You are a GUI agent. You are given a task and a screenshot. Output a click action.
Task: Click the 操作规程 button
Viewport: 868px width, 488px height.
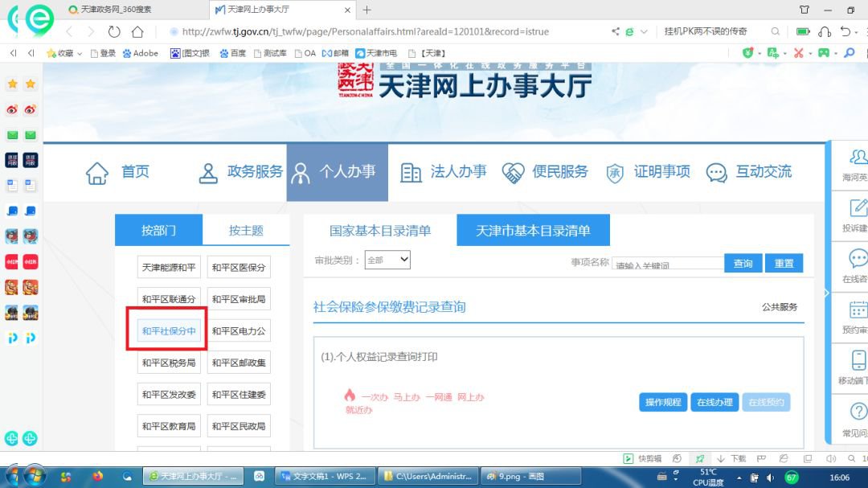pos(663,402)
